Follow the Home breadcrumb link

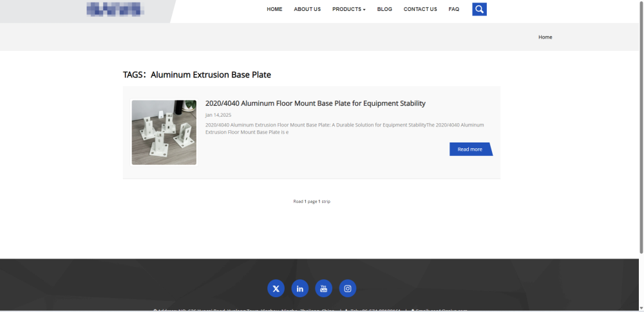click(545, 37)
